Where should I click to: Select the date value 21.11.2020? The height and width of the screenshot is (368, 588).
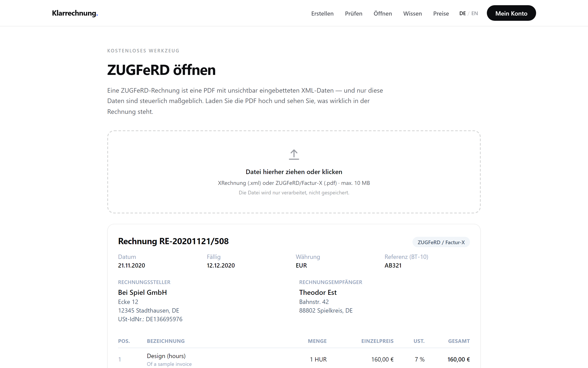[131, 265]
